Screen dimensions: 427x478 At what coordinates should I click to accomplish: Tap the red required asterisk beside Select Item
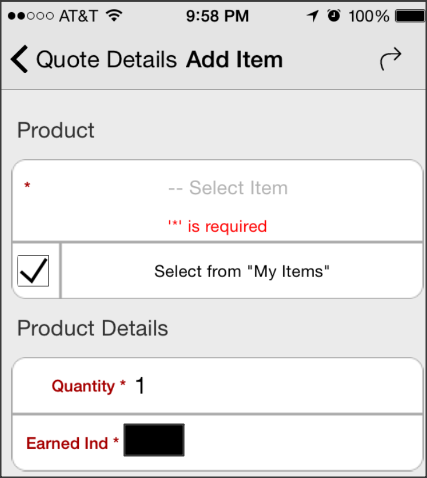27,185
